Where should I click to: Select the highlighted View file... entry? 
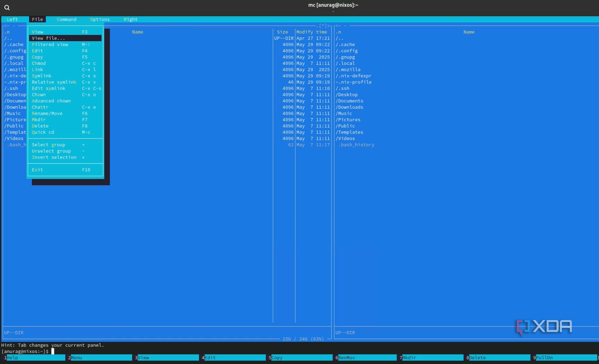tap(65, 38)
